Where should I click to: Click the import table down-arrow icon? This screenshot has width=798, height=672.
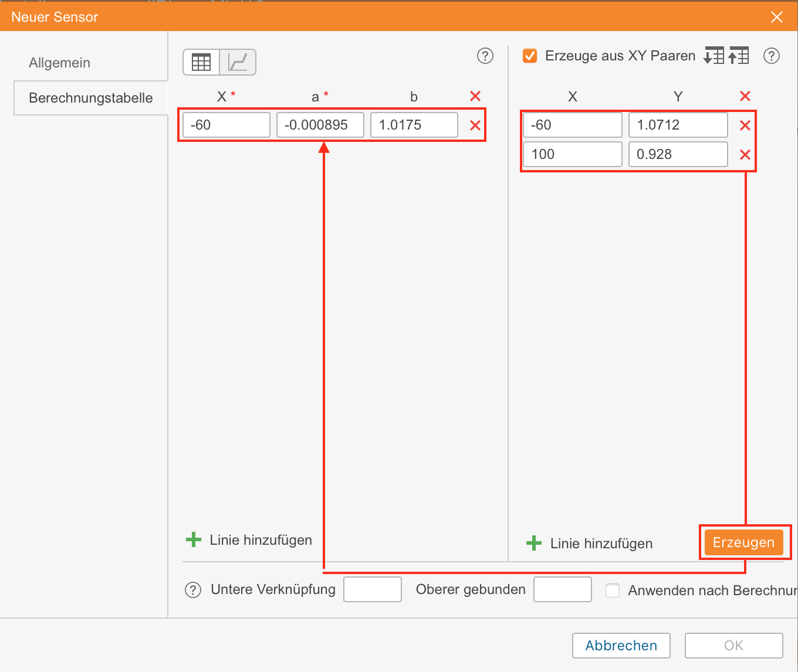(x=714, y=56)
